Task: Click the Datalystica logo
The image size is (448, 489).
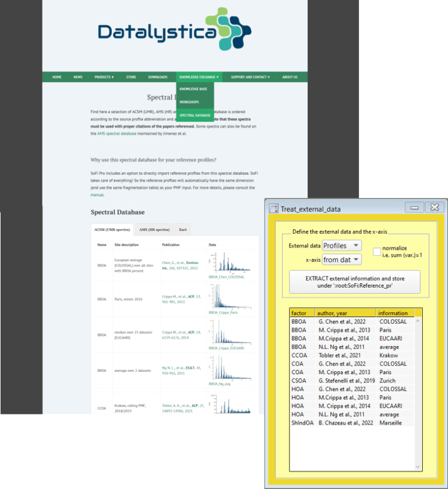Action: click(174, 29)
